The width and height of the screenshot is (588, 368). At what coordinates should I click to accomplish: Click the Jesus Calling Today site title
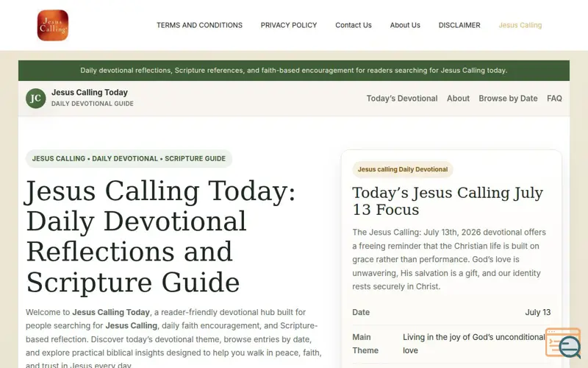(90, 93)
